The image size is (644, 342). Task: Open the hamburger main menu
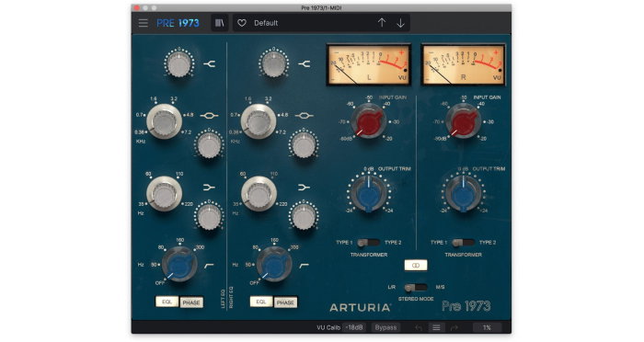143,23
